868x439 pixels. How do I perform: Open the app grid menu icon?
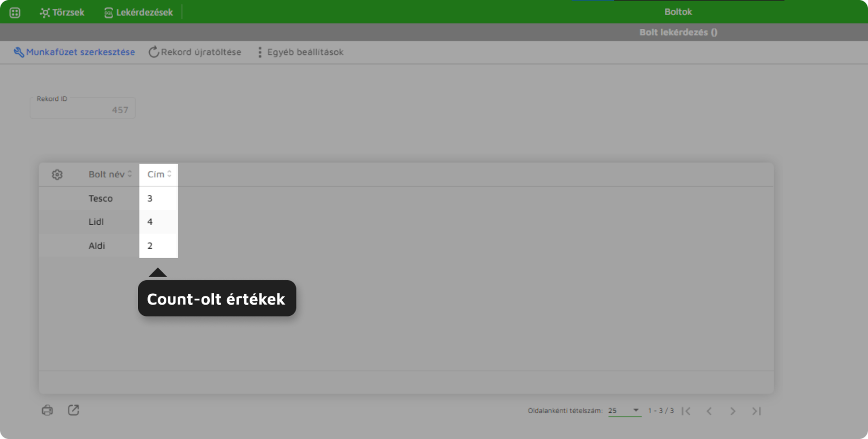[15, 12]
